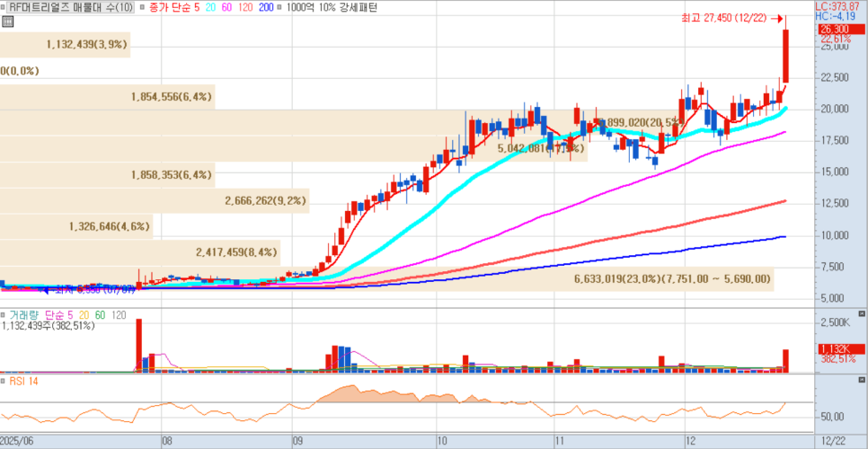This screenshot has width=868, height=449.
Task: Click the 20,000 price axis label
Action: pyautogui.click(x=835, y=109)
